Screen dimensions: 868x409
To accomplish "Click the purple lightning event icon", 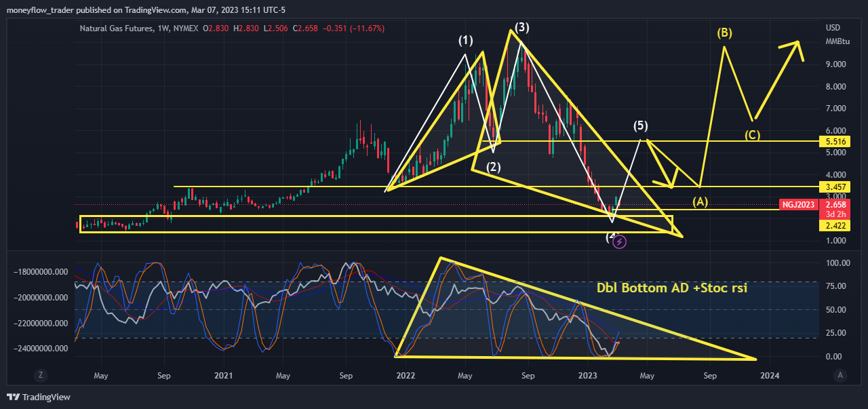I will [x=619, y=241].
